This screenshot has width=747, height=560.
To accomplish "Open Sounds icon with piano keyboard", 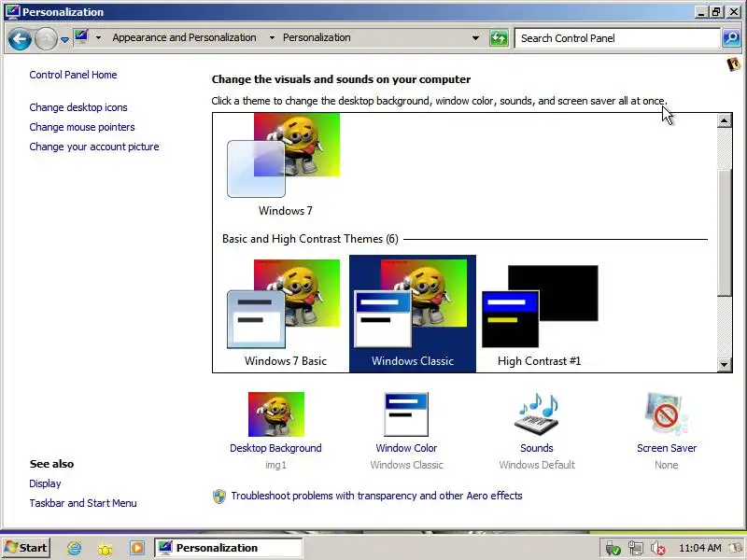I will 537,413.
